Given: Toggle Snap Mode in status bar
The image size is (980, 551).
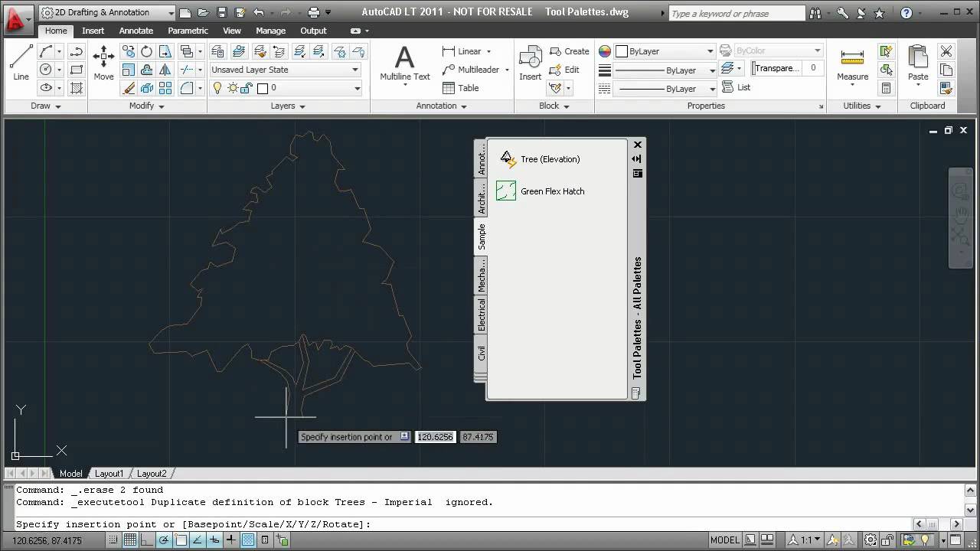Looking at the screenshot, I should pos(113,540).
